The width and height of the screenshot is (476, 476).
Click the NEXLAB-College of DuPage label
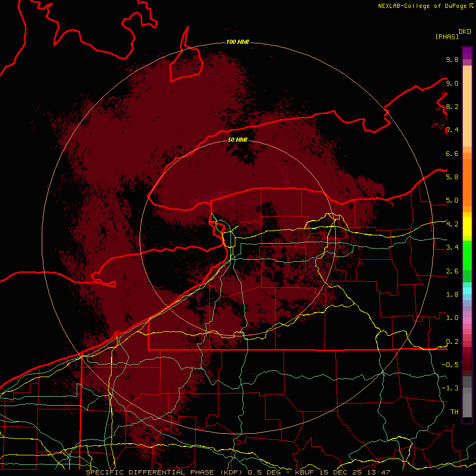[422, 6]
